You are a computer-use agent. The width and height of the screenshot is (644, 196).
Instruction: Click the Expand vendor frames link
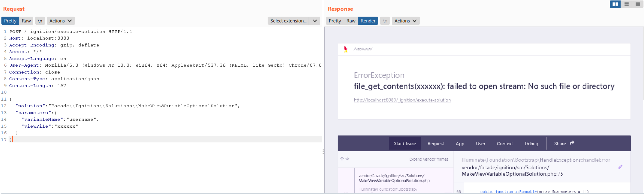pos(428,159)
